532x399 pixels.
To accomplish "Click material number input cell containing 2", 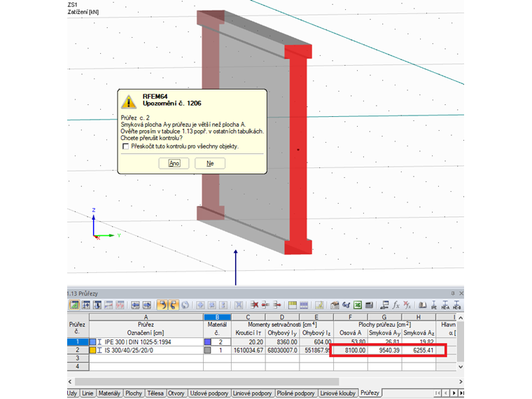I will [220, 342].
